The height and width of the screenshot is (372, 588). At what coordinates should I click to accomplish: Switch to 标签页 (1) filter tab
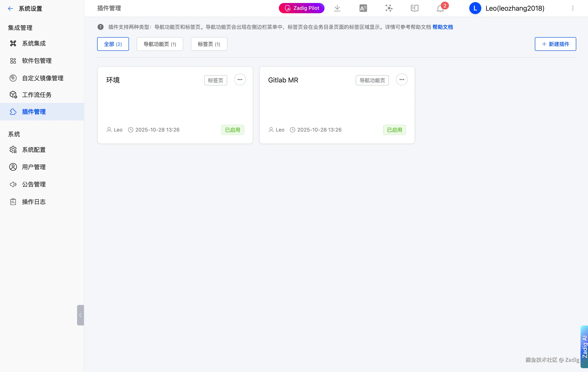click(x=209, y=44)
